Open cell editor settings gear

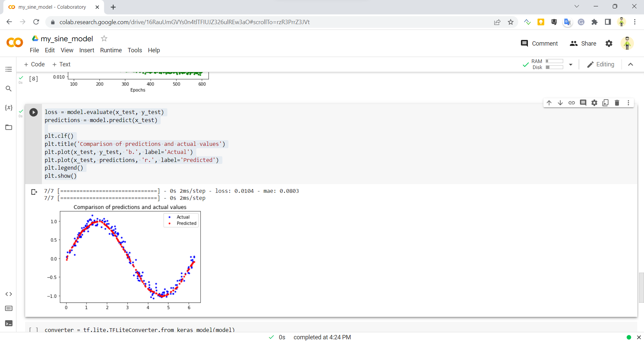pyautogui.click(x=594, y=103)
